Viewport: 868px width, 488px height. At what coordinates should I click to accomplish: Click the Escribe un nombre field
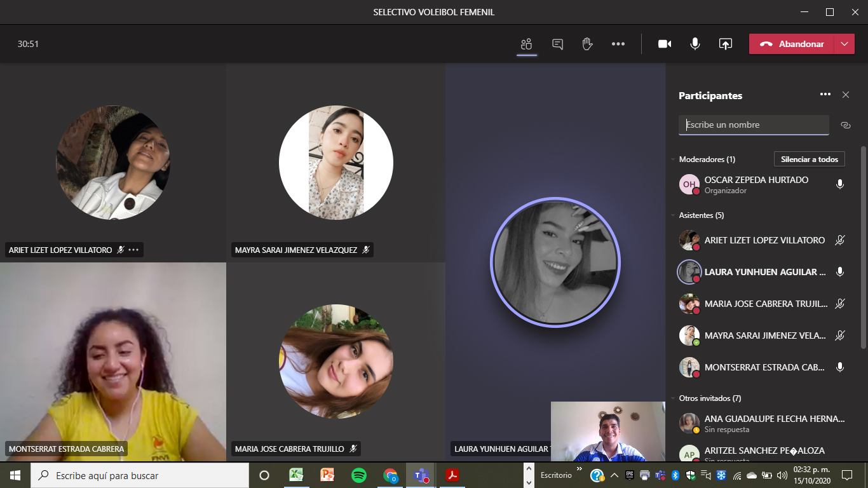(x=754, y=125)
